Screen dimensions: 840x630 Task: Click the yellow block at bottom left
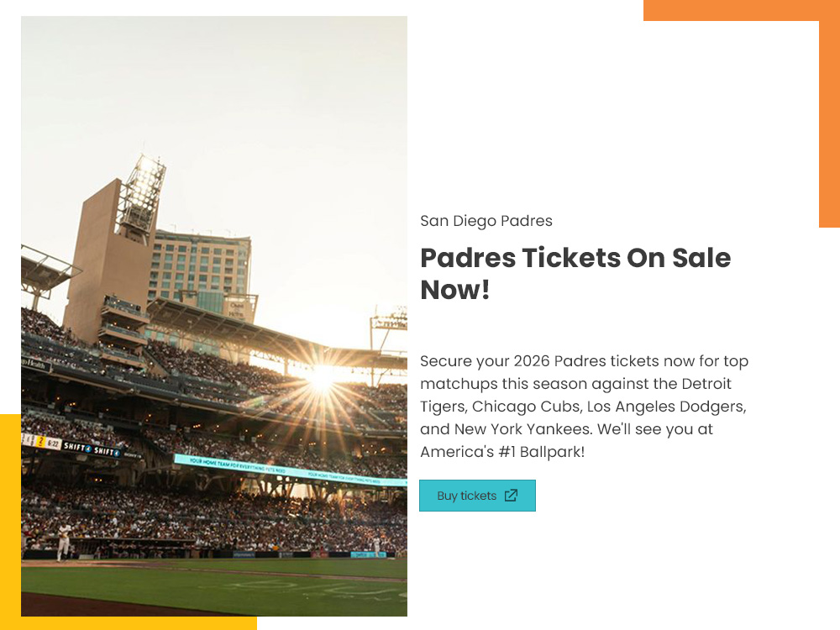(10, 521)
